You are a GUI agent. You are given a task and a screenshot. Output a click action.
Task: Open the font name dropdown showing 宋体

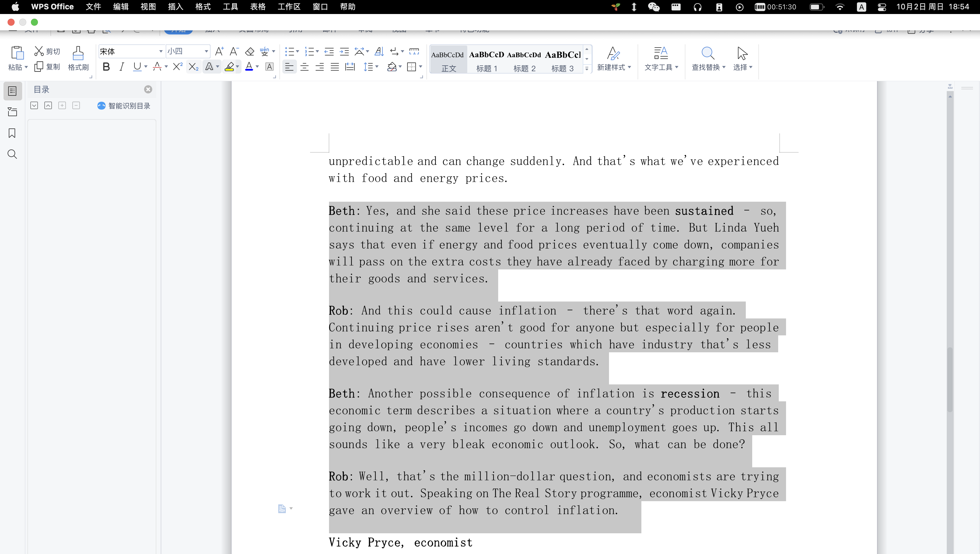pyautogui.click(x=160, y=51)
